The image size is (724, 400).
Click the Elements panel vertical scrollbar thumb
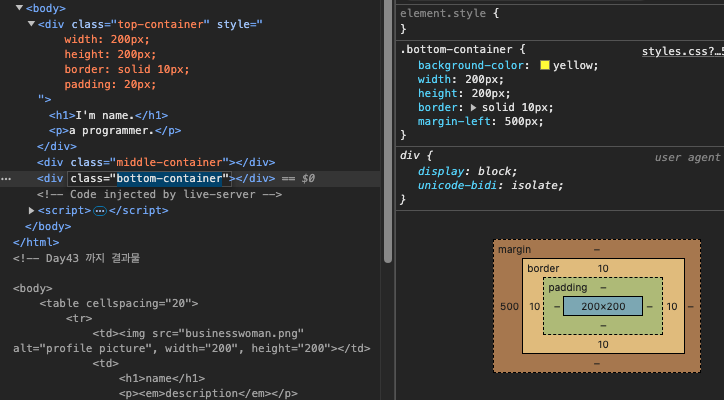[x=388, y=132]
